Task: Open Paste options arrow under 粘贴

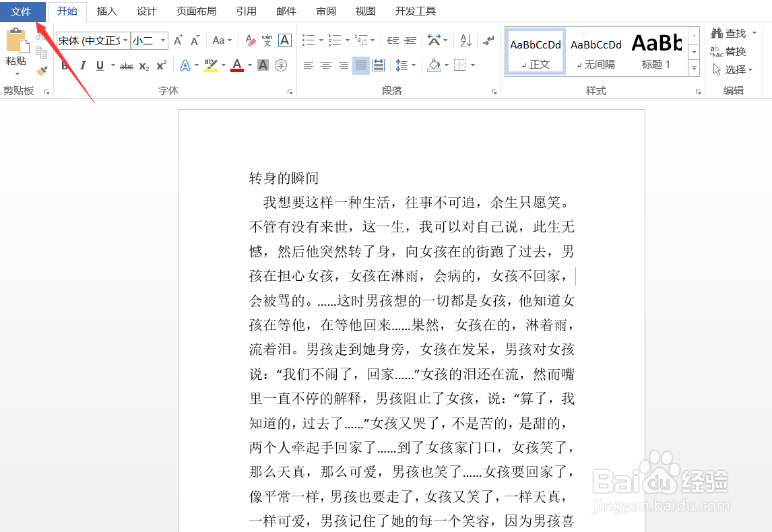Action: pyautogui.click(x=18, y=74)
